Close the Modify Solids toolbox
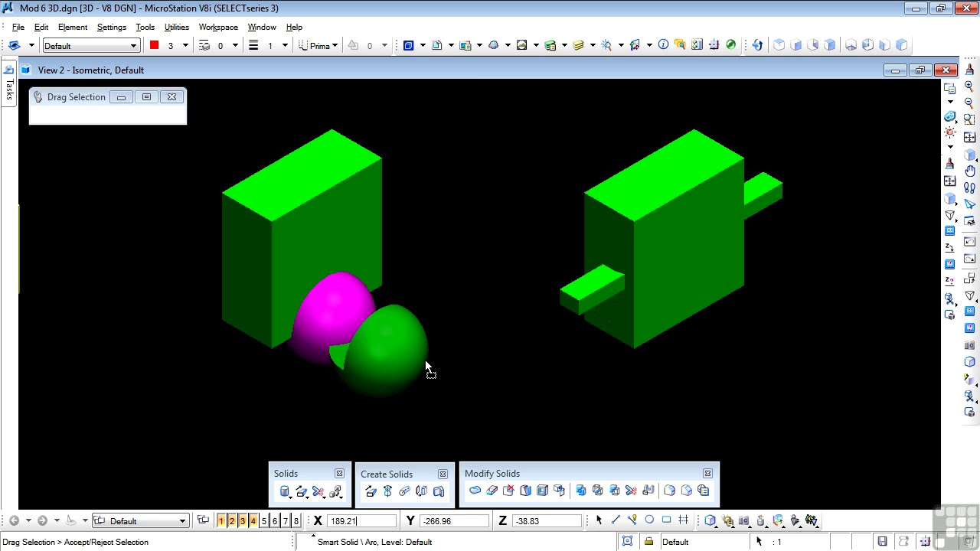Viewport: 980px width, 551px height. (707, 474)
